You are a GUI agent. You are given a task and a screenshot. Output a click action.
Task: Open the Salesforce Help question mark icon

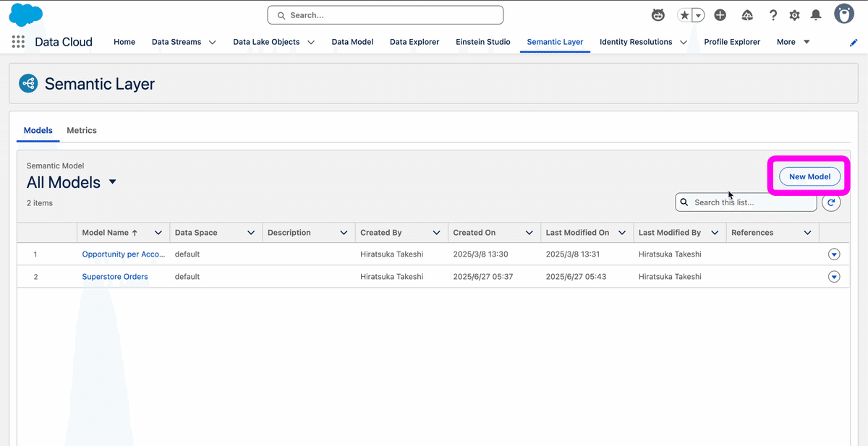773,14
